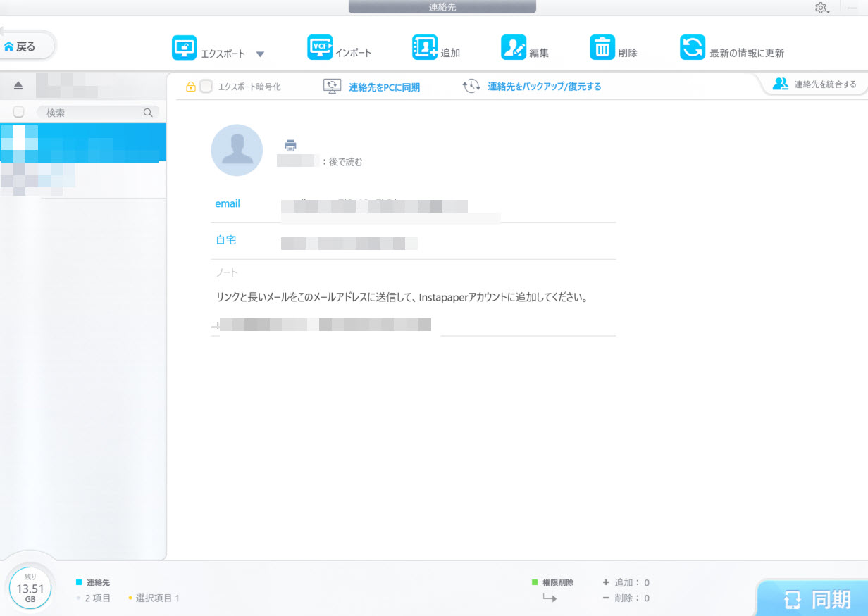Open Backup/Restore contacts (バックアップ/復元する)
868x616 pixels.
pyautogui.click(x=544, y=87)
